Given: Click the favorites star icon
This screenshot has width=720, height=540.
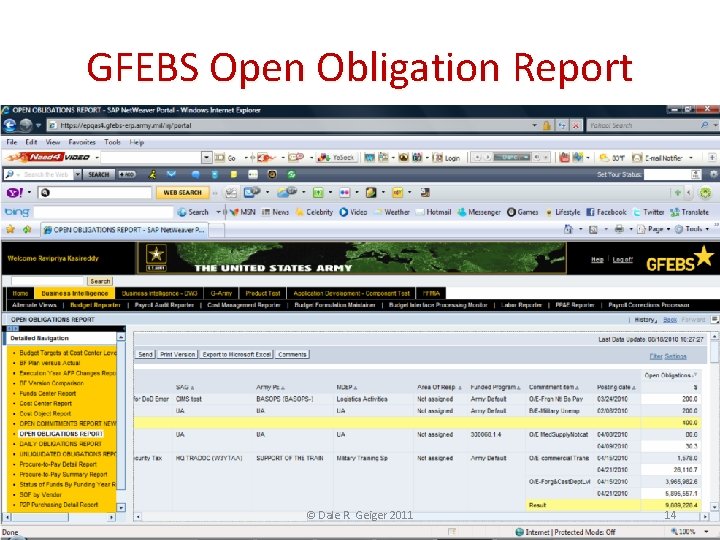Looking at the screenshot, I should [x=10, y=229].
